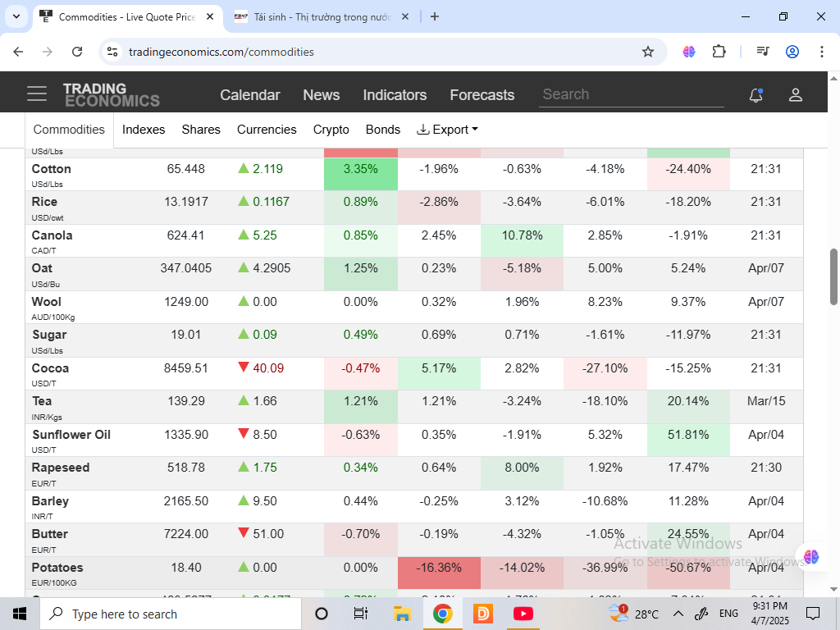The height and width of the screenshot is (630, 840).
Task: Open the user account profile icon
Action: [x=795, y=95]
